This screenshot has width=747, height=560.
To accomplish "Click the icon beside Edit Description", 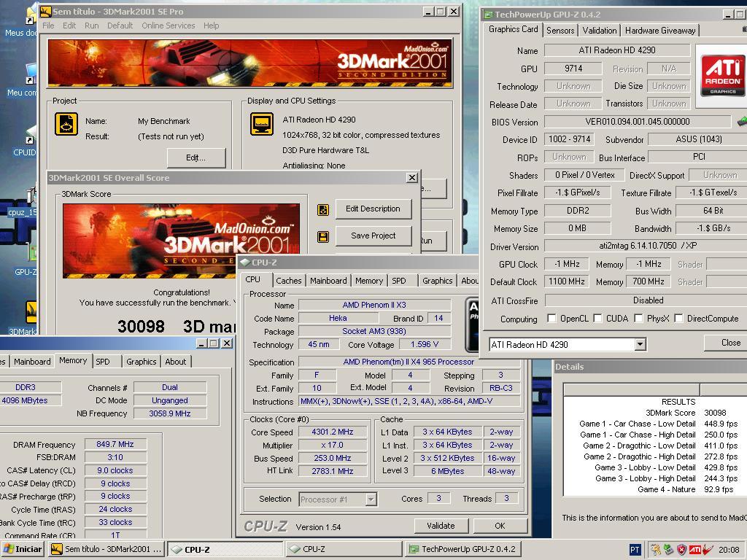I will click(323, 209).
